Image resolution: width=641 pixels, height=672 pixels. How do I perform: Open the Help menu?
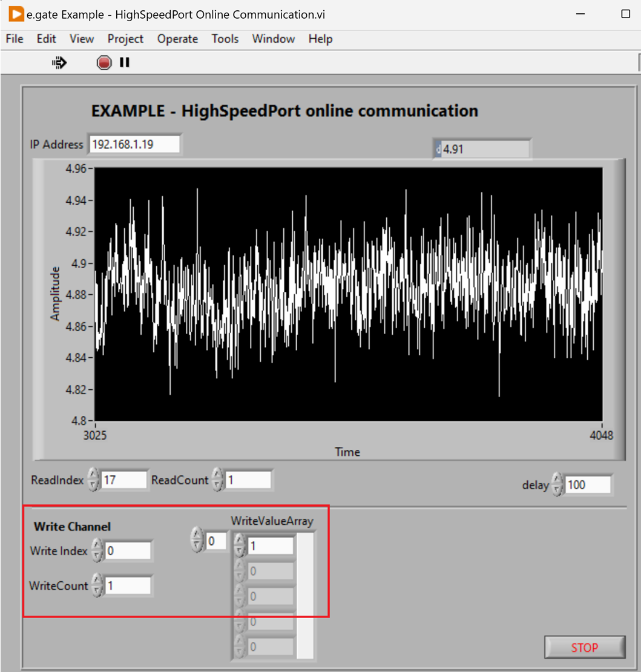point(320,39)
